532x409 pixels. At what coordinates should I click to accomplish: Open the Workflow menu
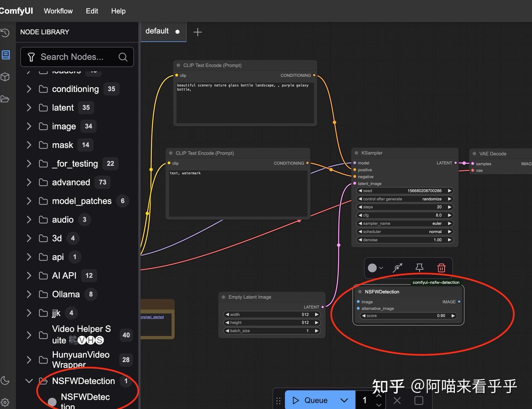coord(58,11)
